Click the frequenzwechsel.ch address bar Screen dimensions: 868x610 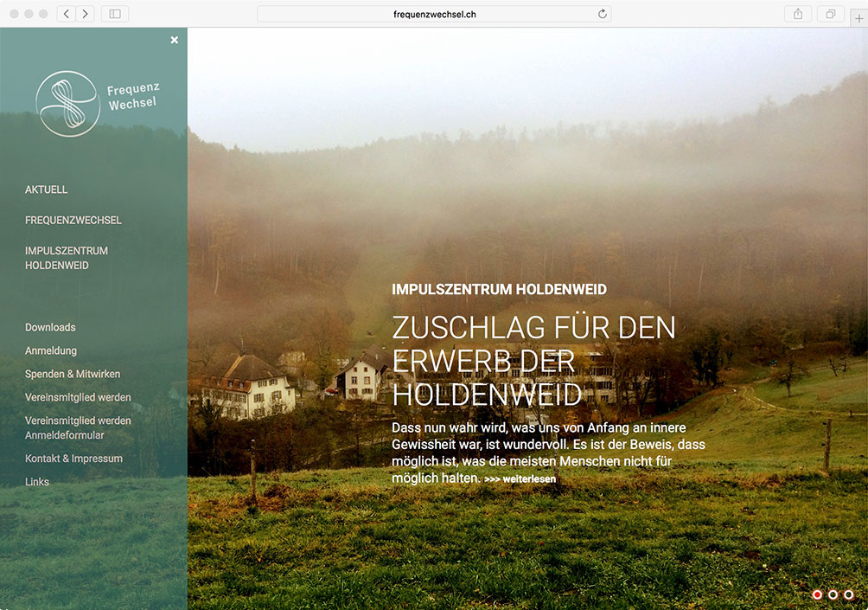point(432,14)
